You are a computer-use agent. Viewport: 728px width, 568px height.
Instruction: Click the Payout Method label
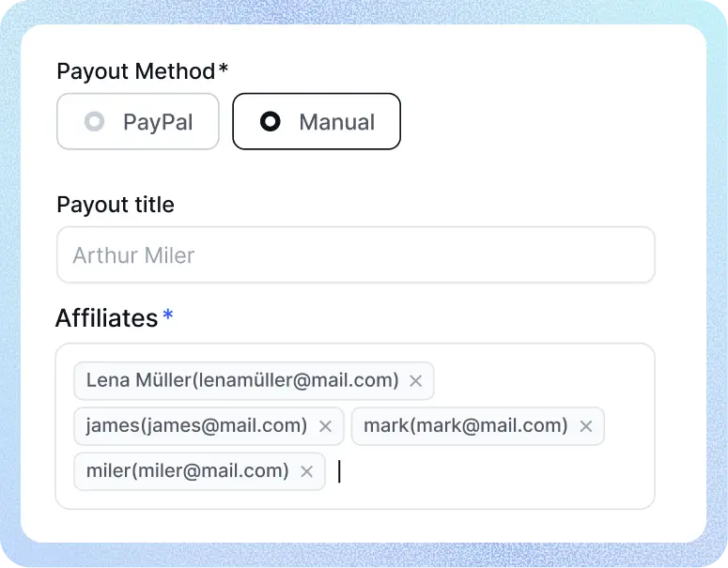[x=135, y=71]
